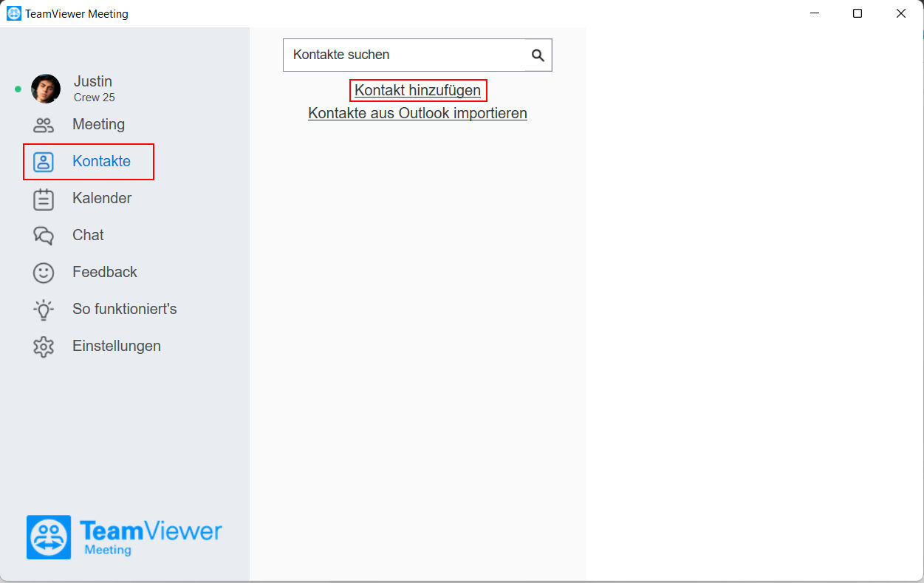Screen dimensions: 924x583
Task: Click the TeamViewer Meeting logo at bottom
Action: pyautogui.click(x=124, y=537)
